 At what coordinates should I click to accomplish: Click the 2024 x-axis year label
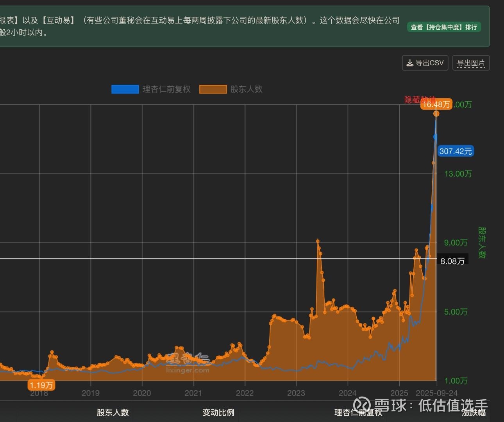[x=348, y=393]
